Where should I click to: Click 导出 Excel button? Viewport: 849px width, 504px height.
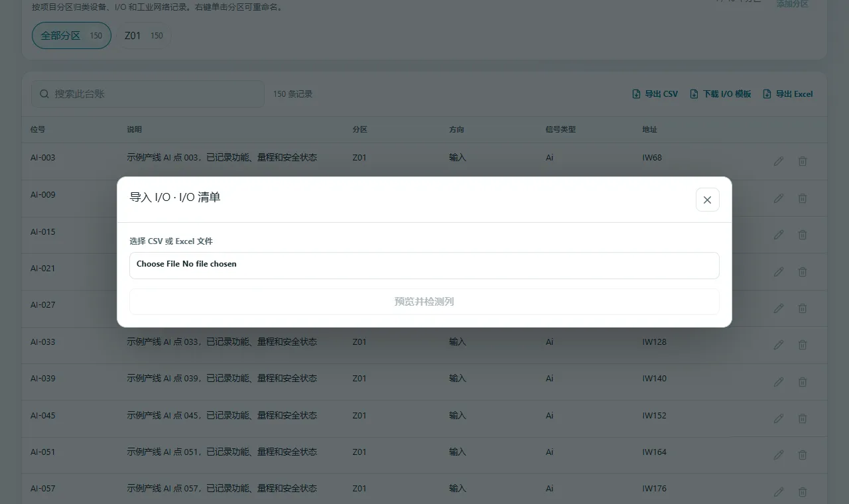(788, 94)
